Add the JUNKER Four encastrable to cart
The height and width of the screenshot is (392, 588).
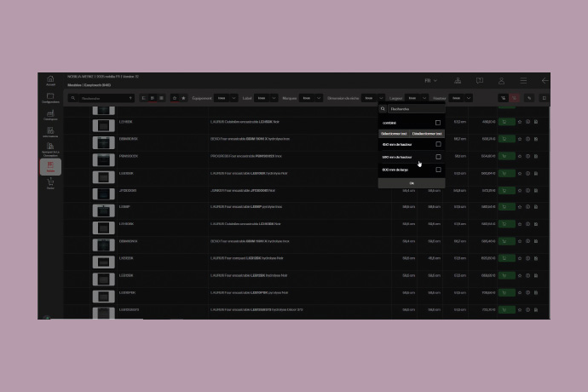(x=506, y=191)
